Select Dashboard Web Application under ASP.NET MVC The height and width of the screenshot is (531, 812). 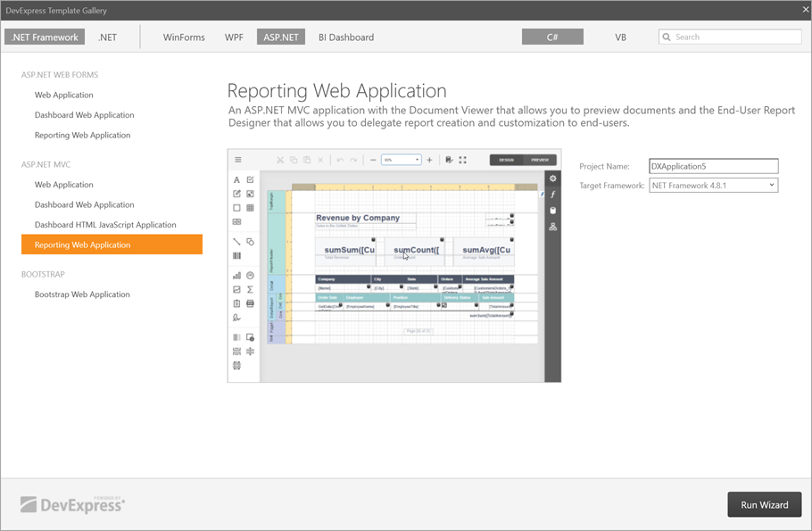tap(85, 204)
